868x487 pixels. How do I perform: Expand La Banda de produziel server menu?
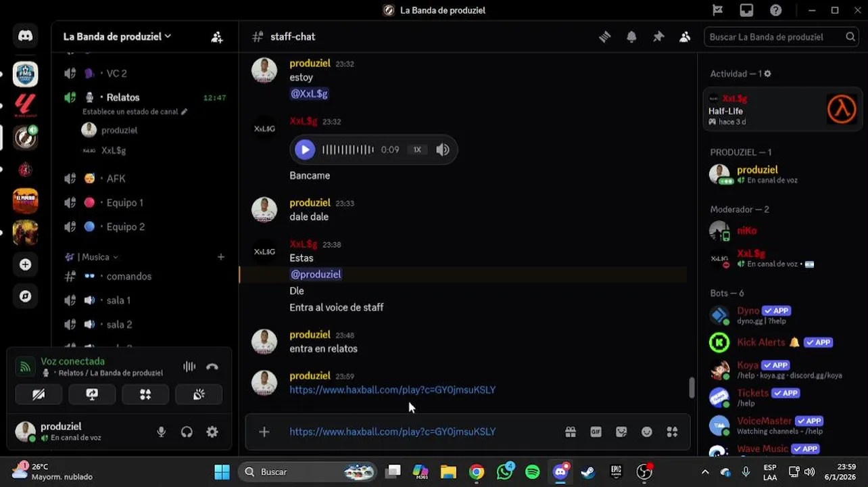click(117, 37)
